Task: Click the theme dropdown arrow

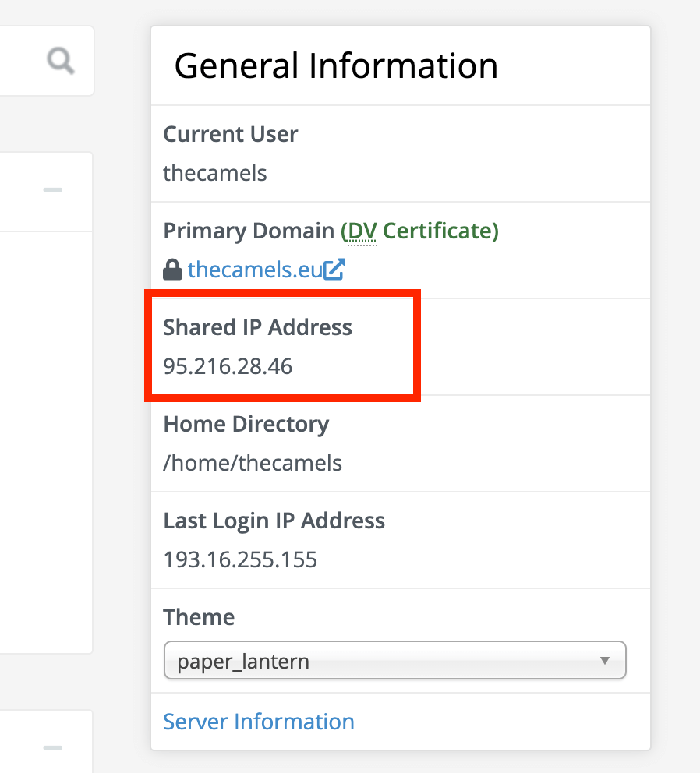Action: [x=604, y=661]
